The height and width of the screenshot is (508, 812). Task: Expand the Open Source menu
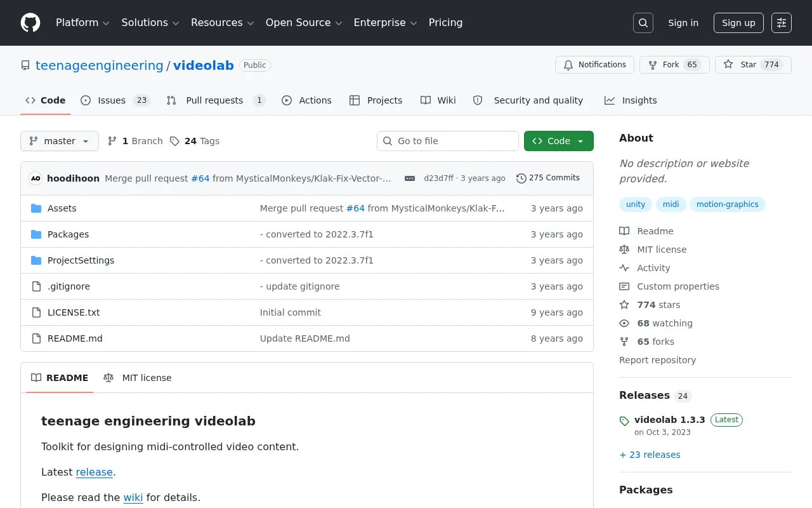coord(304,23)
